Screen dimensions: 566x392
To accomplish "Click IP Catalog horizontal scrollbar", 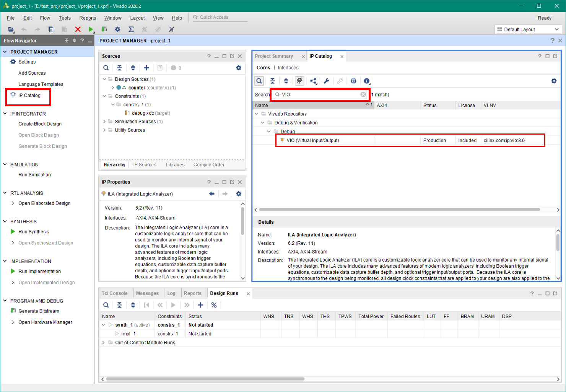I will (400, 210).
